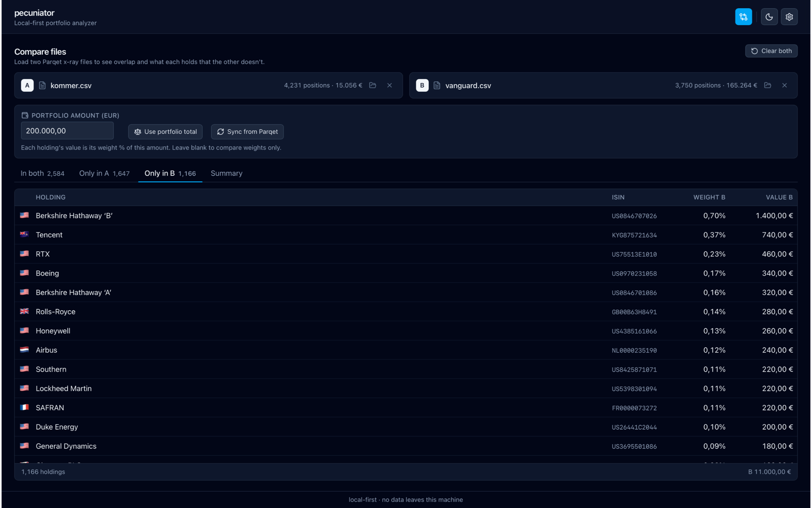The width and height of the screenshot is (812, 508).
Task: Click the US flag beside General Dynamics
Action: (x=25, y=446)
